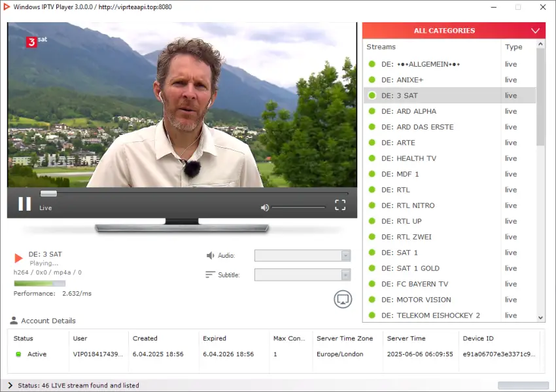Viewport: 556px width, 392px height.
Task: Click the app logo in the title bar
Action: click(7, 7)
